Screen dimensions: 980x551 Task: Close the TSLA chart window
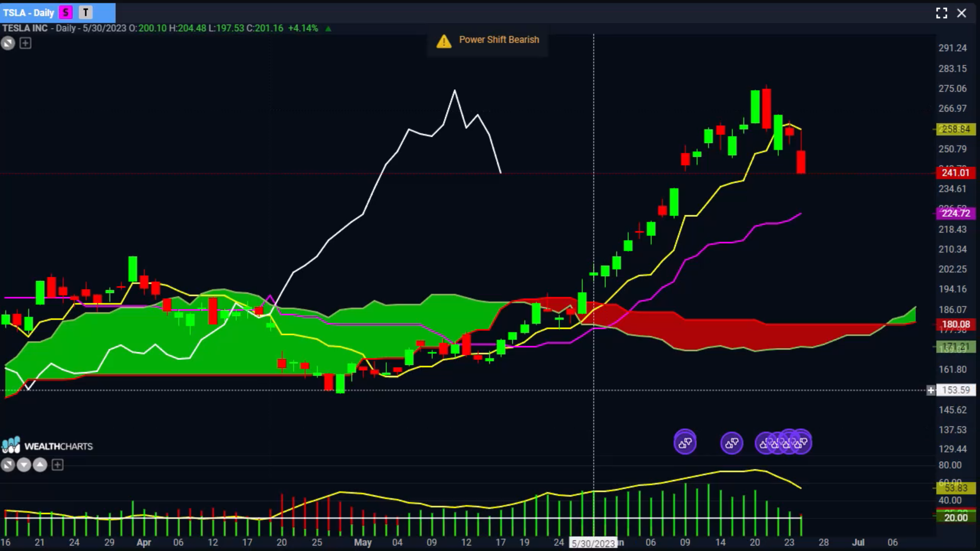click(962, 13)
